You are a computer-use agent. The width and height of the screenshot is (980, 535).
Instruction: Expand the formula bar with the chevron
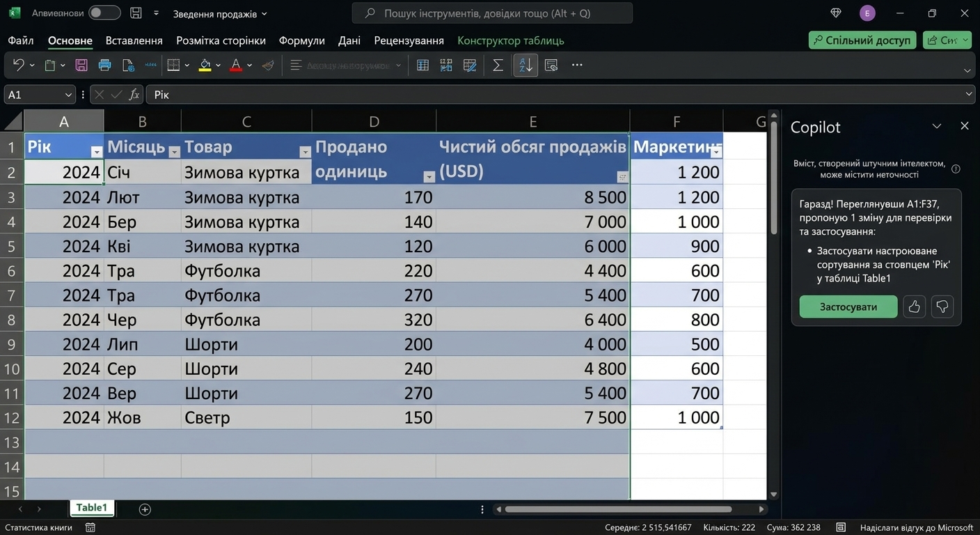[970, 95]
